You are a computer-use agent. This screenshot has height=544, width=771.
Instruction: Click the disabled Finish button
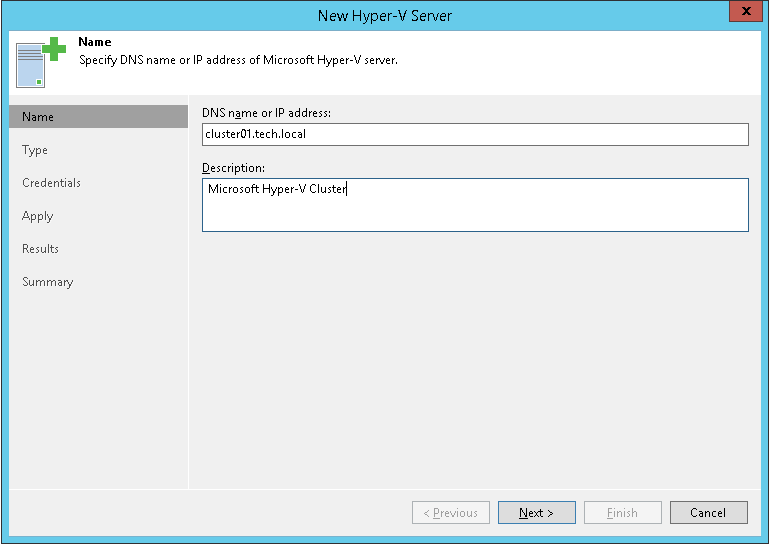(x=623, y=513)
